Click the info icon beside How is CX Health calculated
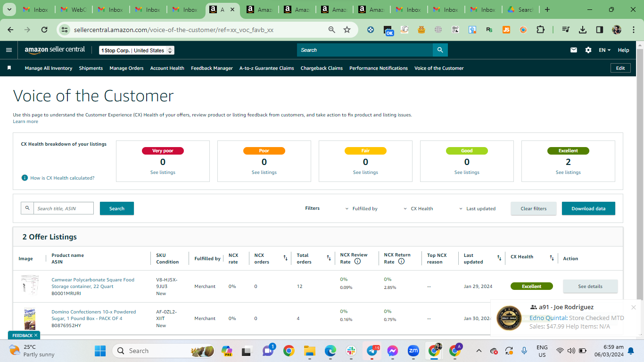Screen dimensions: 644x362 [25, 178]
